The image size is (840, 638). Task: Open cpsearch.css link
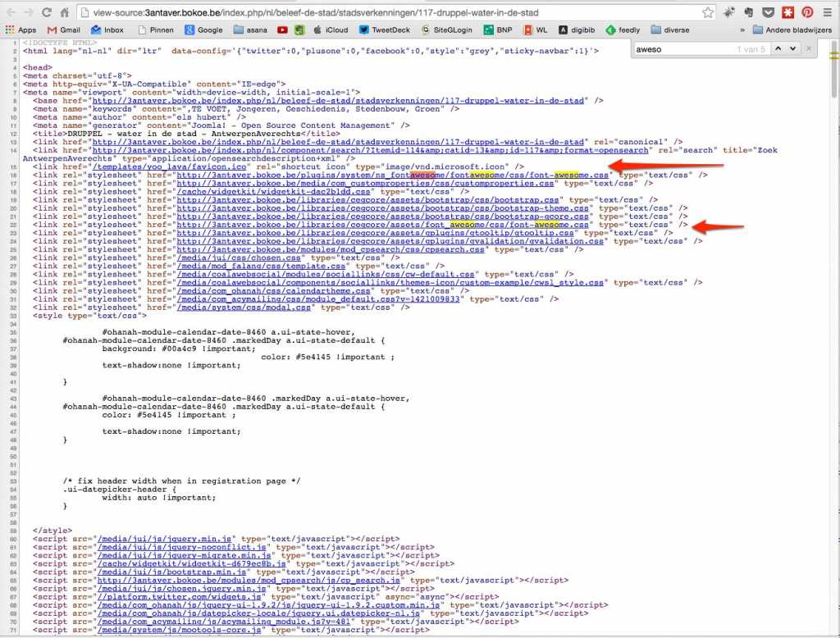tap(331, 249)
